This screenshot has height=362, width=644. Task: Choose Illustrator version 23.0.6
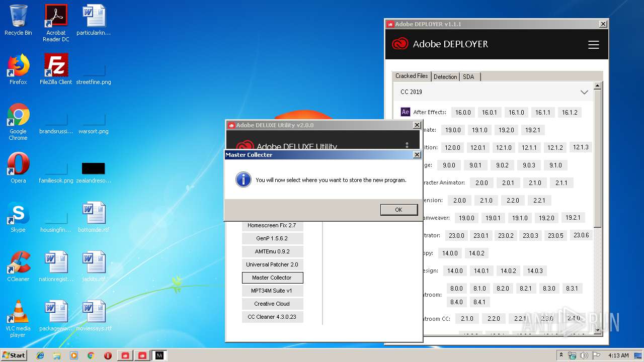[581, 235]
